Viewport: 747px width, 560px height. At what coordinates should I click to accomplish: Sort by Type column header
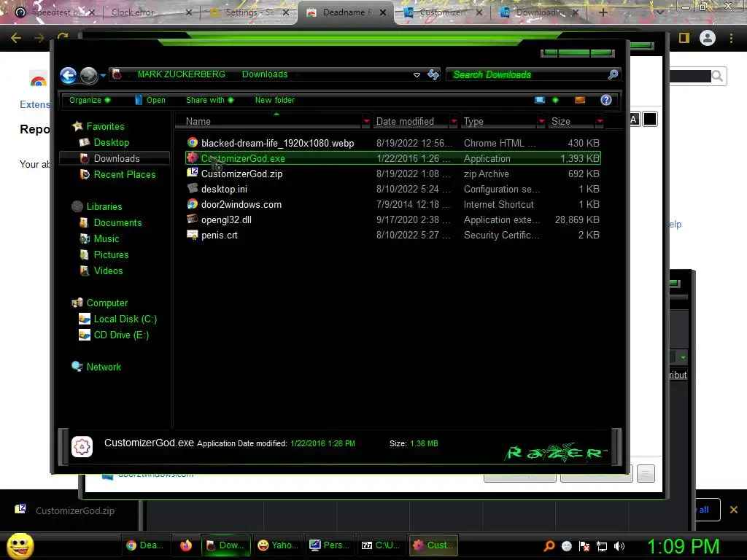point(498,122)
